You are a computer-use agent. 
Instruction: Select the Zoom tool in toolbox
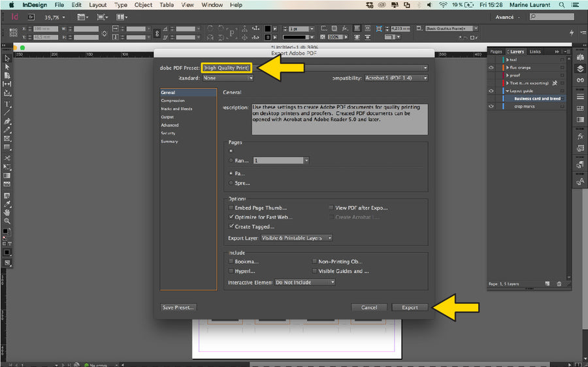[7, 221]
